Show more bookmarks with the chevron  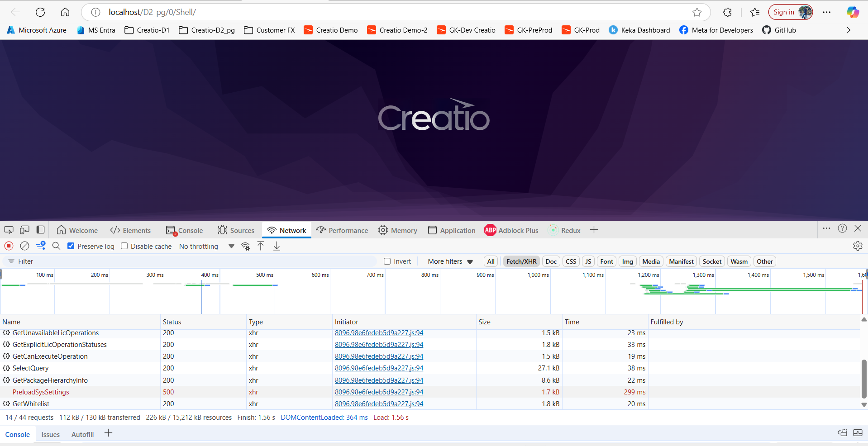click(849, 30)
